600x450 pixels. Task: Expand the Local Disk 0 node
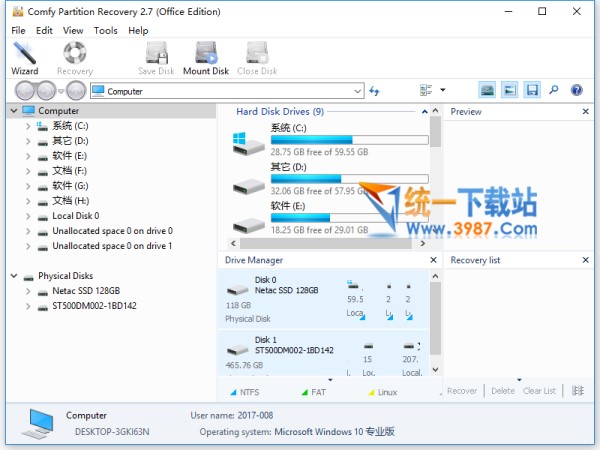coord(28,216)
